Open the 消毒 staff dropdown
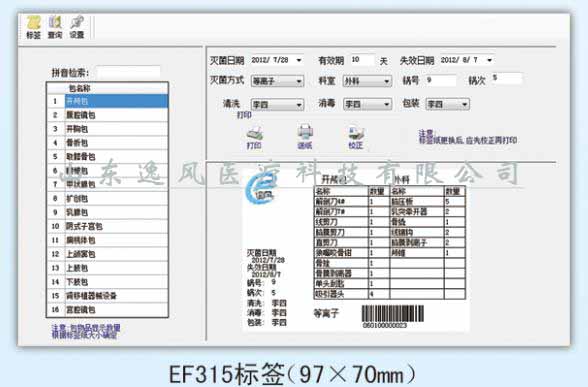 click(x=387, y=104)
